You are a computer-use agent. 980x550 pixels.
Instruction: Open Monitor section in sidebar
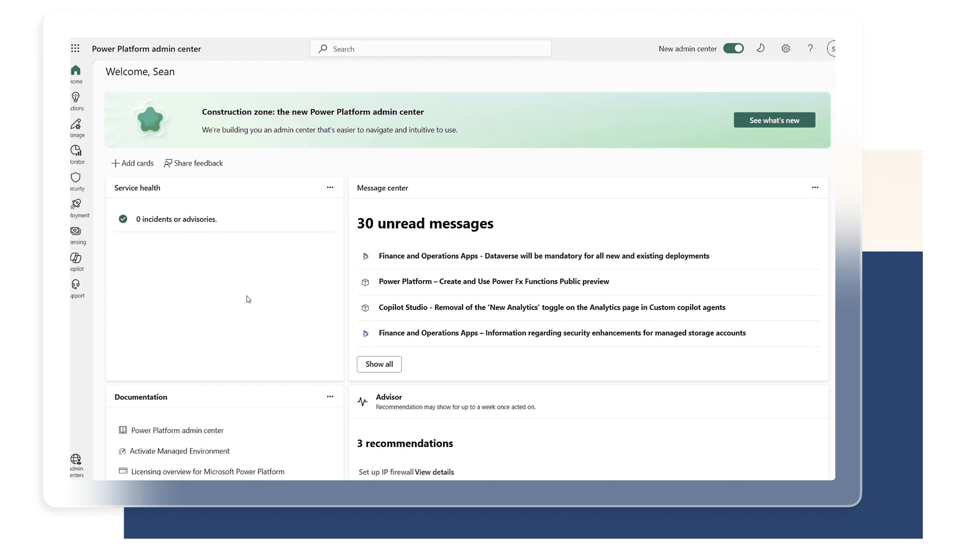click(76, 154)
